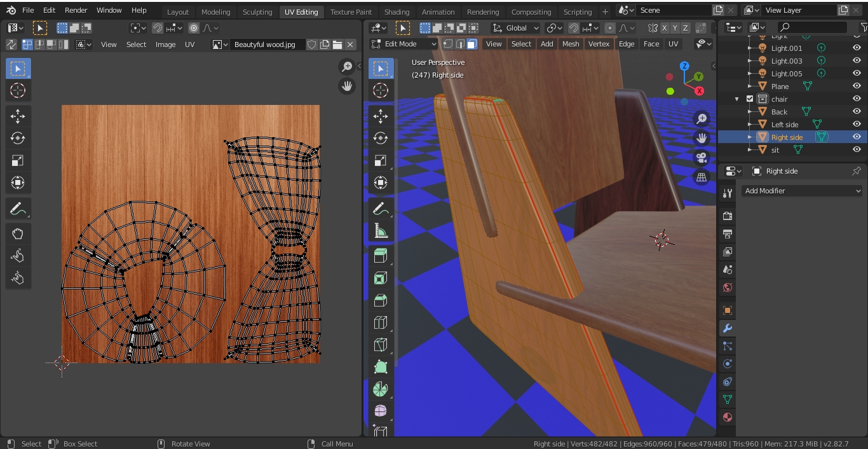Open the Add Modifier dropdown

tap(802, 191)
